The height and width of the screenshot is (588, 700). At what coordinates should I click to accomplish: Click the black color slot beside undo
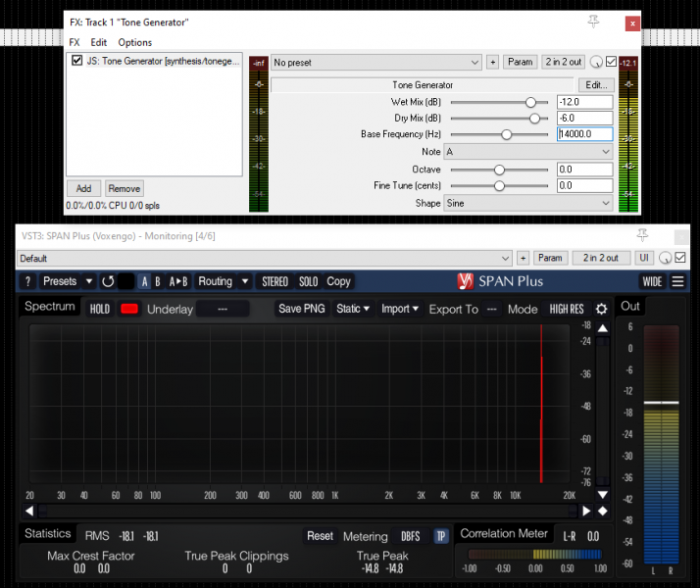pyautogui.click(x=125, y=281)
